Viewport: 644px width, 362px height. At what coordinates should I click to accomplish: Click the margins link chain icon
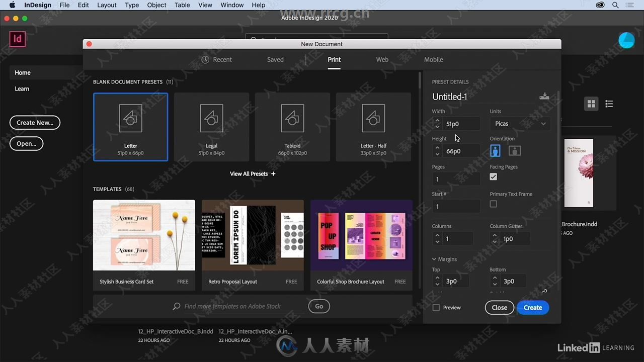point(544,291)
